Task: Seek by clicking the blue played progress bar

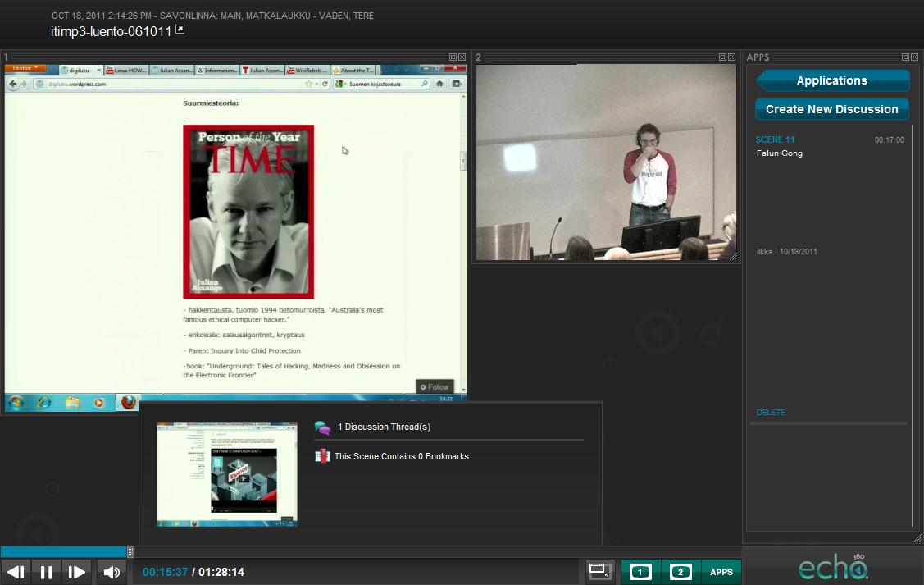Action: 64,552
